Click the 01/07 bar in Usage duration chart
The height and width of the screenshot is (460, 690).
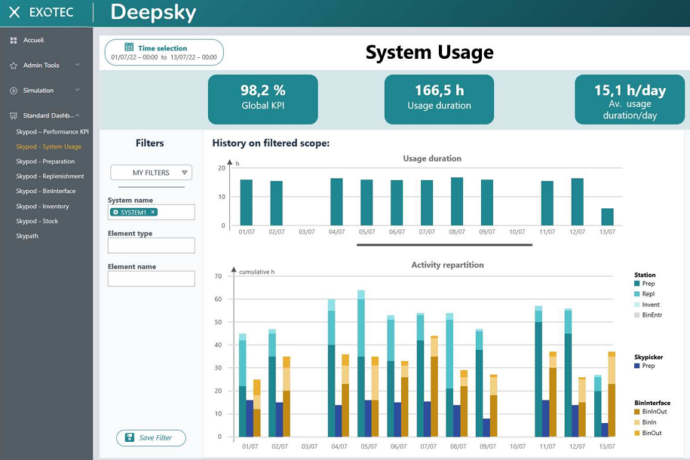coord(246,202)
